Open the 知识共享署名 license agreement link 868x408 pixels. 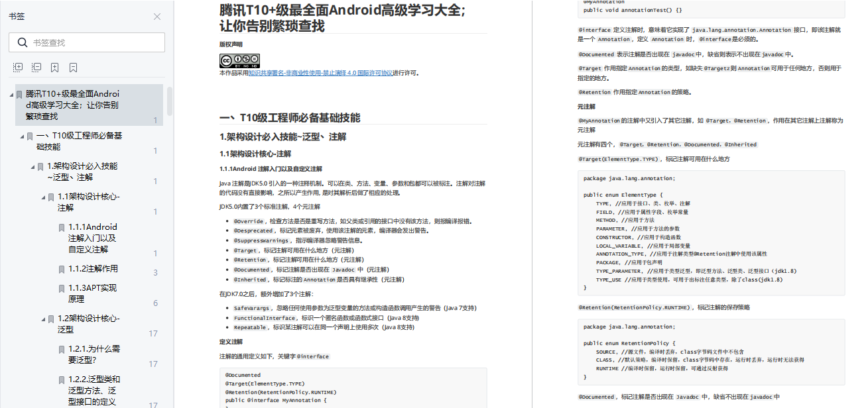pos(320,73)
